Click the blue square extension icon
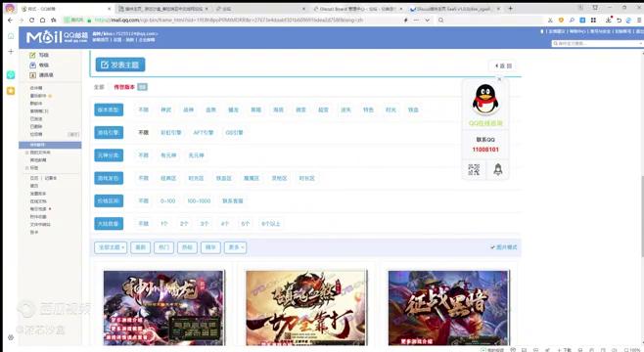This screenshot has width=644, height=352. coord(582,20)
